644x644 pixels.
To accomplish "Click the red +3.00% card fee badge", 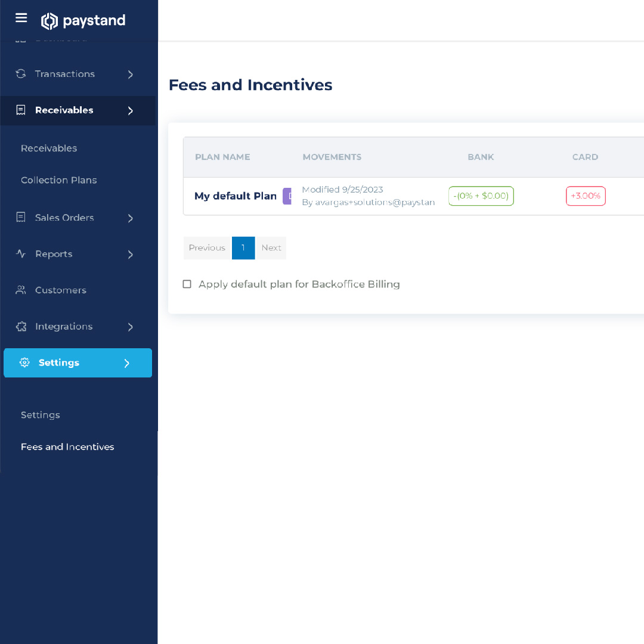I will (x=586, y=196).
